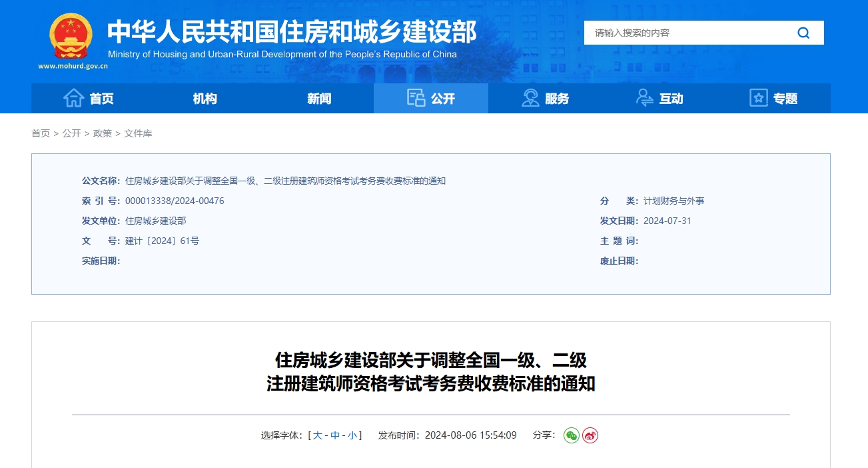Go to 首页 in breadcrumb

pyautogui.click(x=41, y=133)
